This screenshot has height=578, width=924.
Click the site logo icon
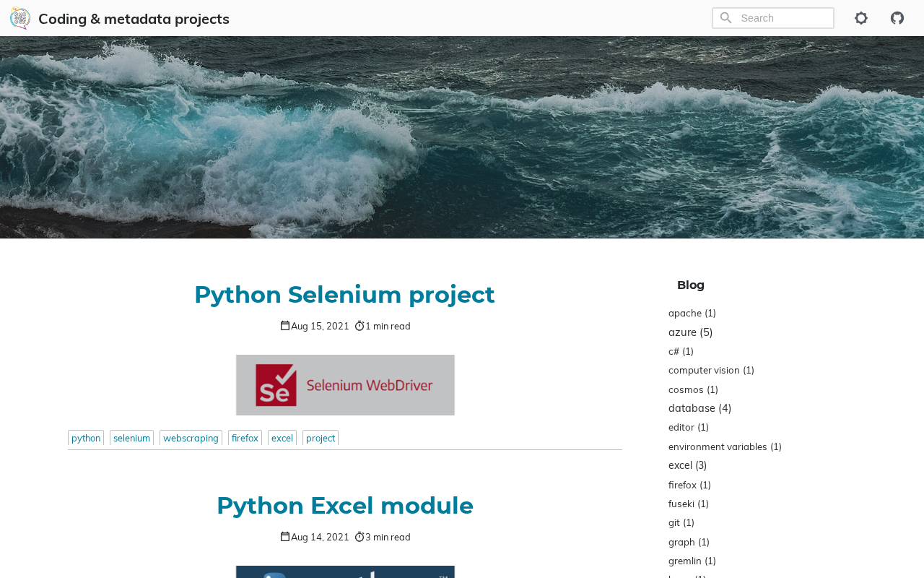(20, 18)
